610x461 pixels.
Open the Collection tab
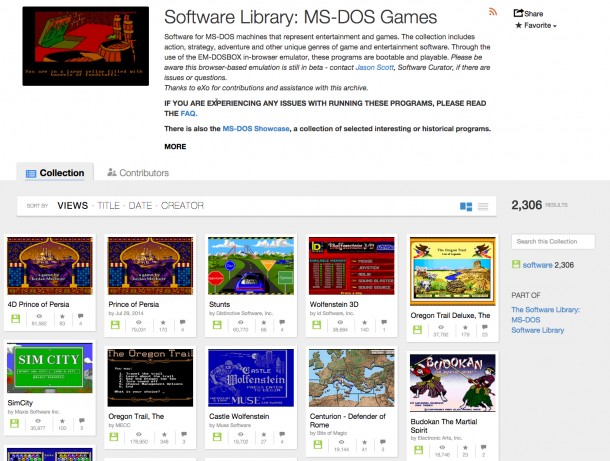pos(55,173)
